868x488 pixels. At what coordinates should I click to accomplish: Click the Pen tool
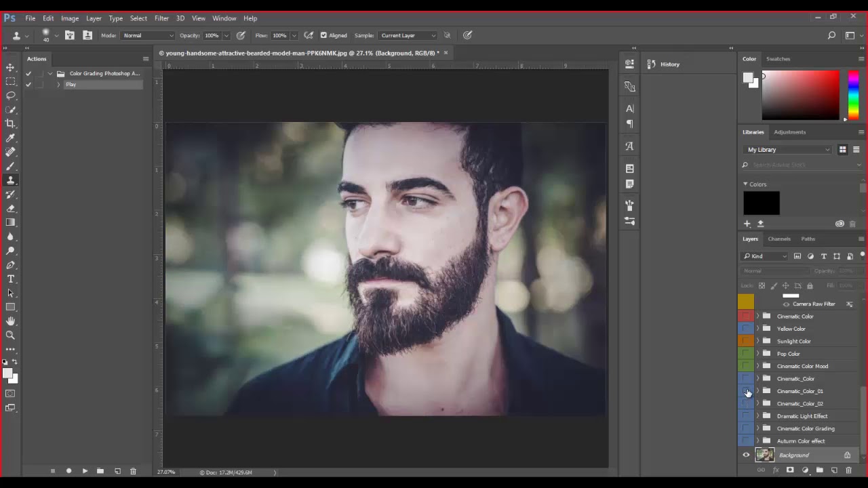coord(11,265)
